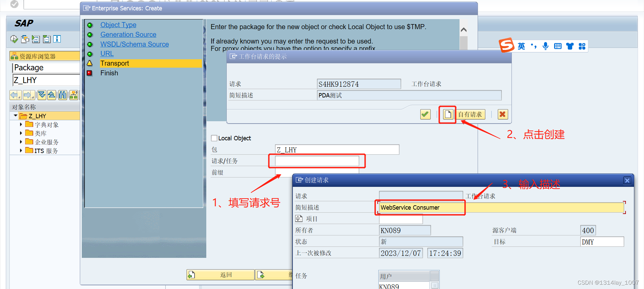This screenshot has height=289, width=644.
Task: Click the 包 package field containing Z_LHY
Action: (337, 150)
